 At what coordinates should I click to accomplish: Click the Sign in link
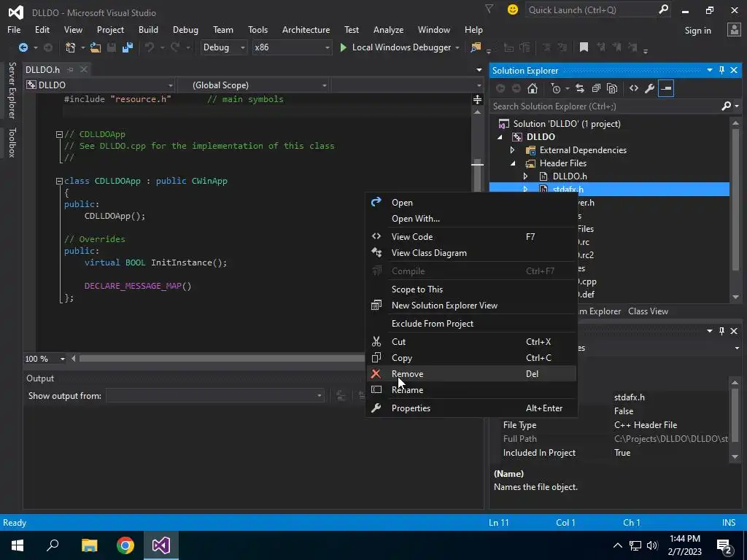click(x=697, y=30)
